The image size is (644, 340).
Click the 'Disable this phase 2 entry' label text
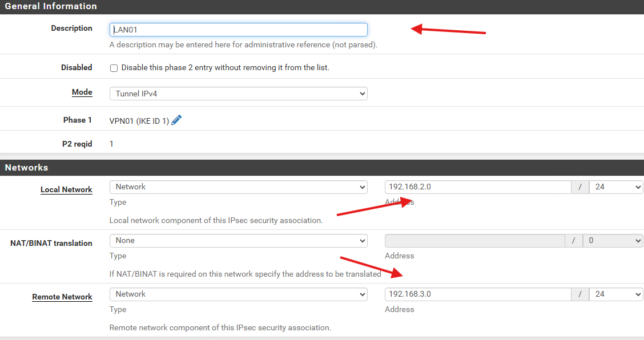pyautogui.click(x=225, y=68)
